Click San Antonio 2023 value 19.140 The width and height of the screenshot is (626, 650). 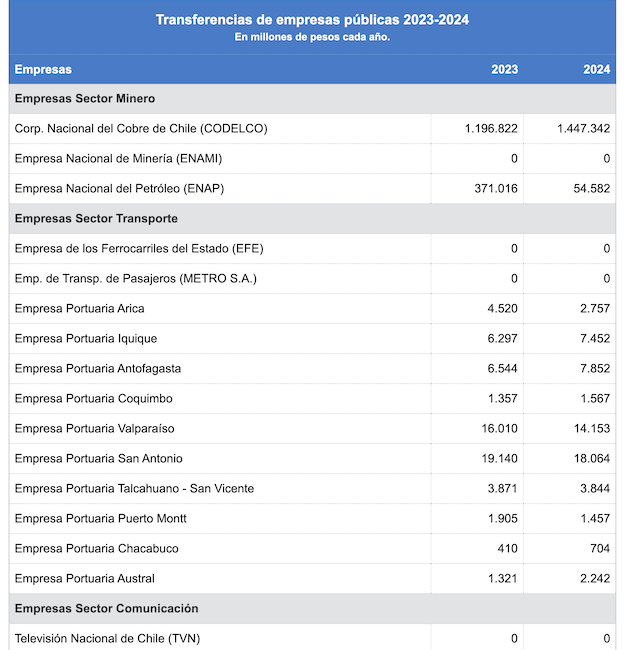(x=499, y=459)
